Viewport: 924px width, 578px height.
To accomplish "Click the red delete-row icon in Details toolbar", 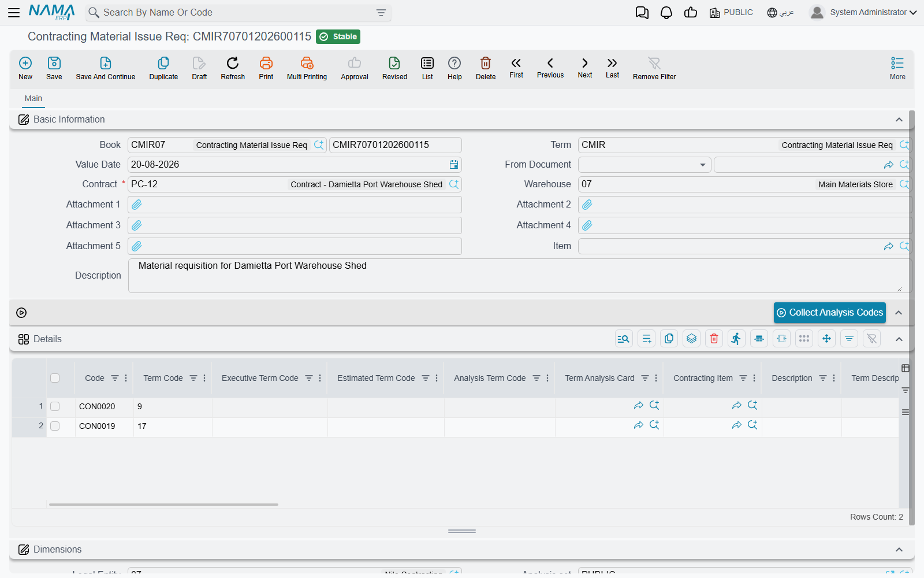I will tap(714, 339).
